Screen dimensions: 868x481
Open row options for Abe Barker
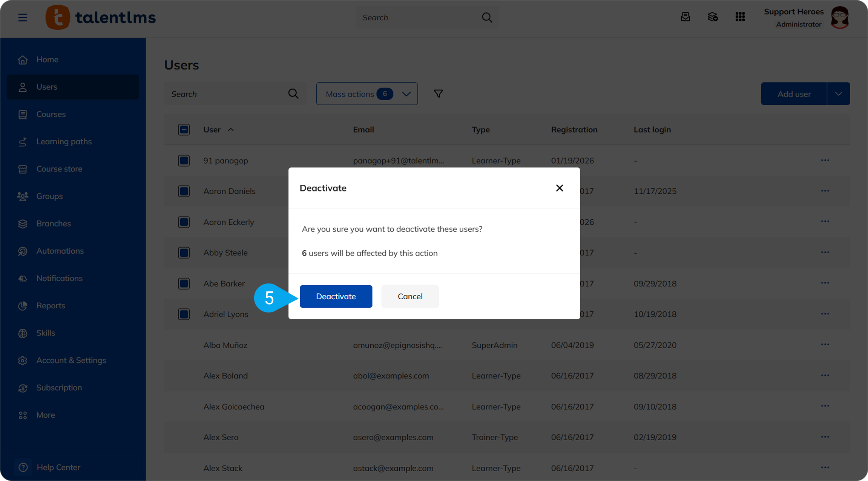(825, 283)
